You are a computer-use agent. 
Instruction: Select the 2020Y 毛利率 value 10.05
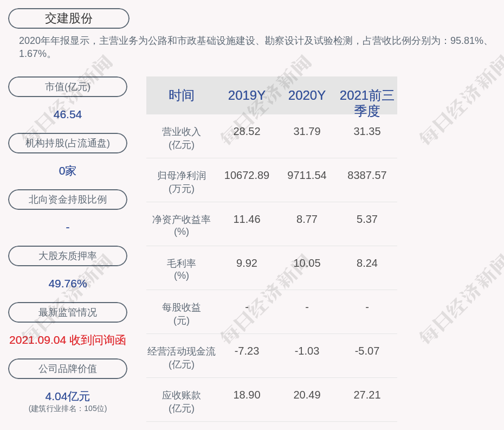coord(307,264)
